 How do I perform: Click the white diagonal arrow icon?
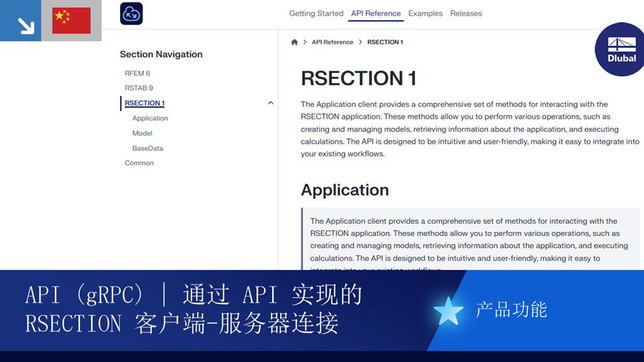pyautogui.click(x=26, y=26)
